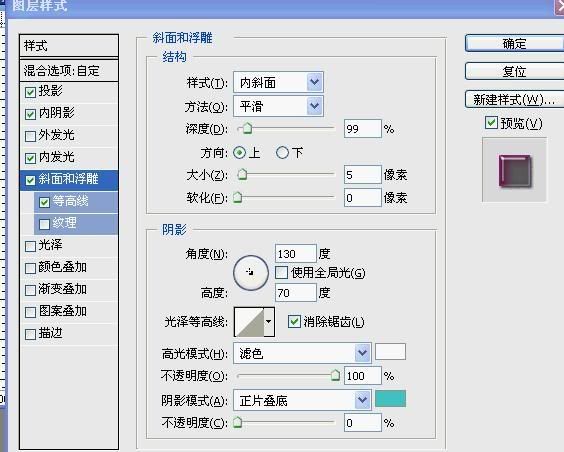Expand the 高光模式 dropdown showing 滤色
The image size is (564, 452).
[x=302, y=353]
